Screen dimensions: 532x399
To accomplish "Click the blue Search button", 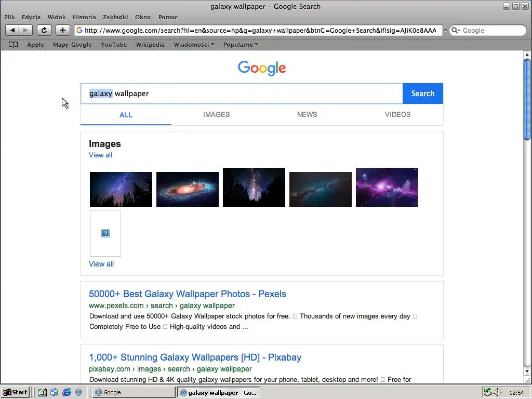I will tap(423, 94).
